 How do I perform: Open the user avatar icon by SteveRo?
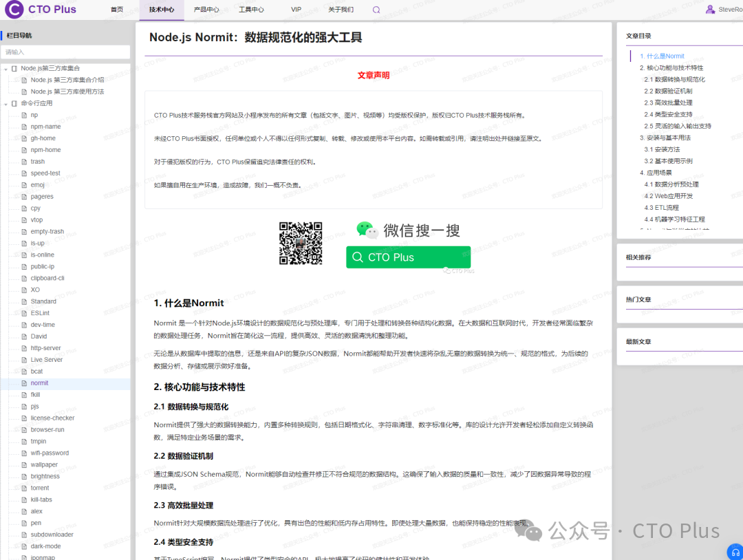click(710, 9)
